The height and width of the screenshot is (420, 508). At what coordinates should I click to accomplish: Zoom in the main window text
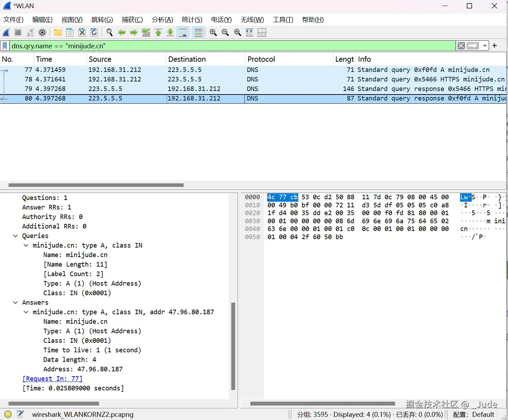(x=213, y=32)
